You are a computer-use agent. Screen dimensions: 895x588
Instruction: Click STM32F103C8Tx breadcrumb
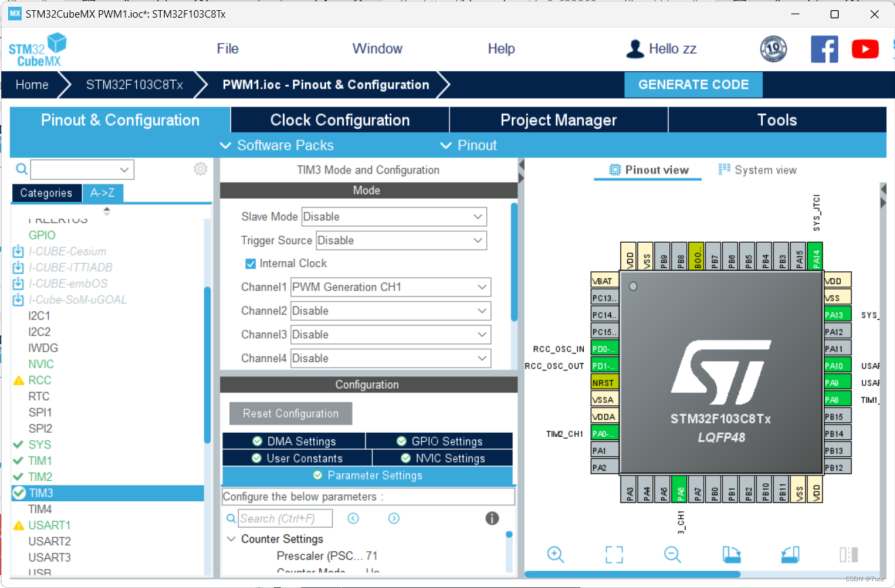[134, 85]
